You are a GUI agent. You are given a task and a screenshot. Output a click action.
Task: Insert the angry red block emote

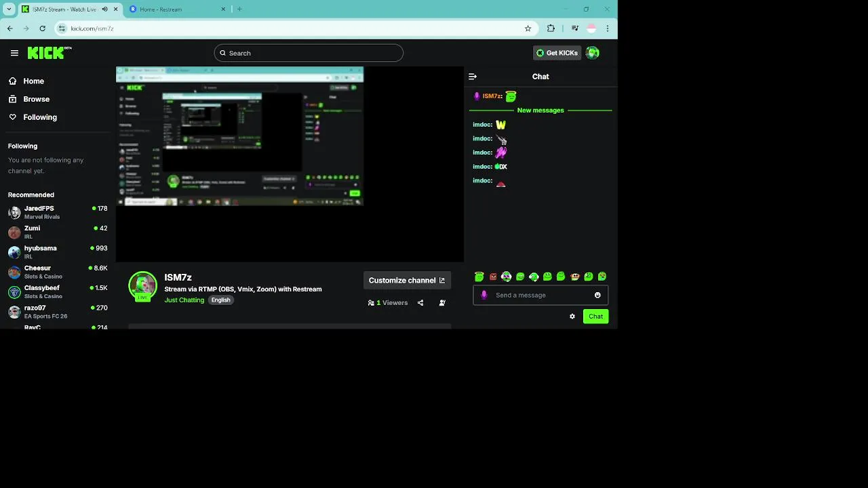point(493,277)
